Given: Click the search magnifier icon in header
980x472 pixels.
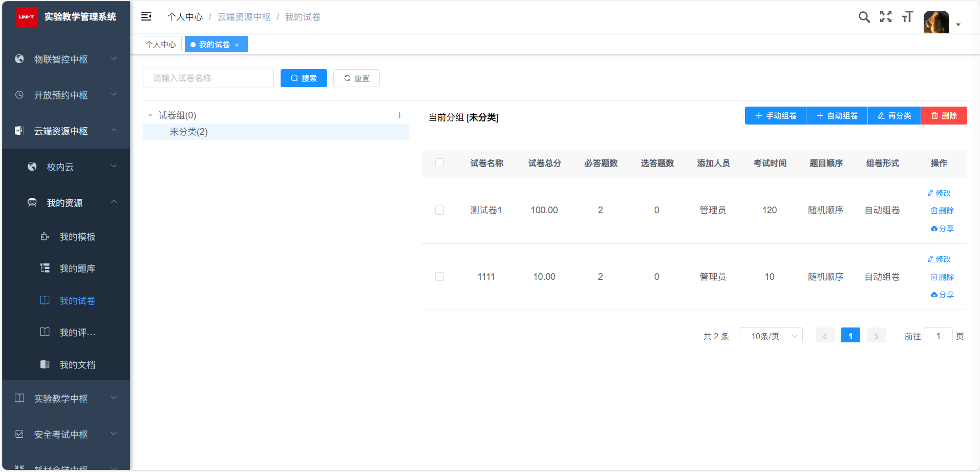Looking at the screenshot, I should click(x=864, y=17).
